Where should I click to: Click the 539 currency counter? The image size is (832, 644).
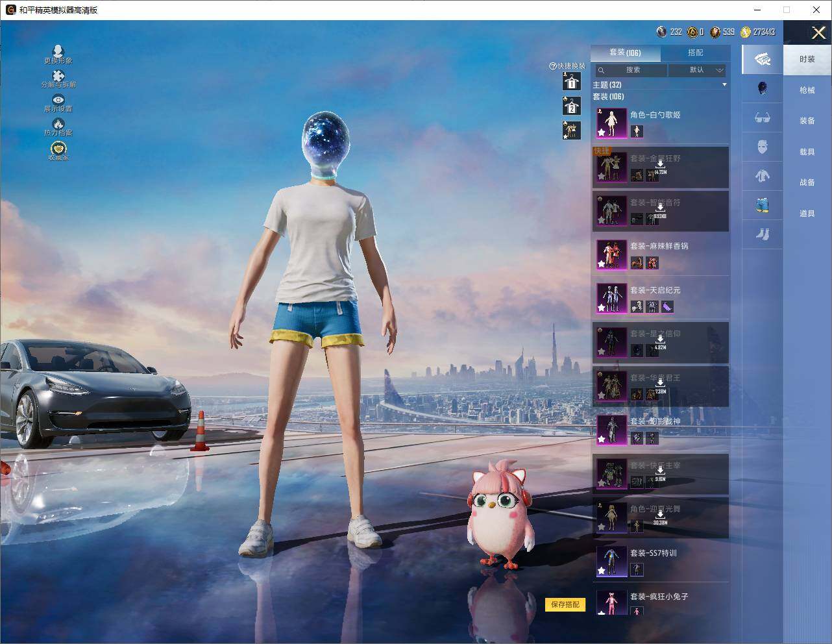point(722,32)
